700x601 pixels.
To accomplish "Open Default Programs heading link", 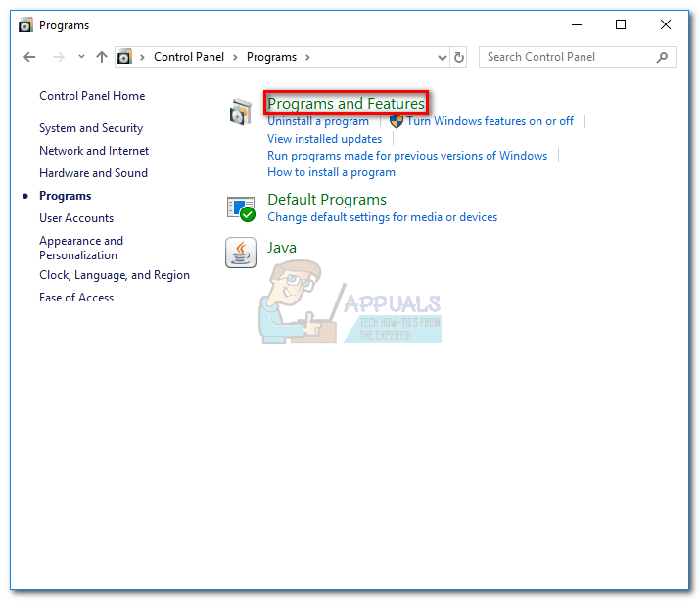I will point(327,200).
